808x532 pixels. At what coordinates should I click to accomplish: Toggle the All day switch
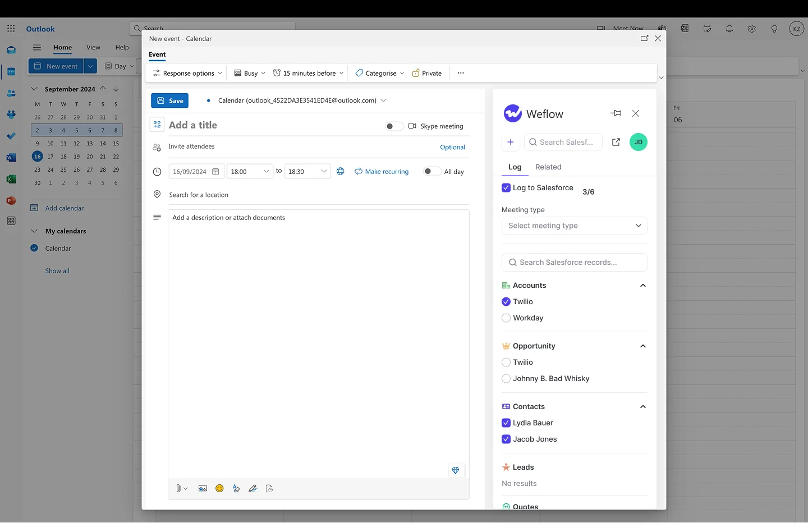pos(432,171)
